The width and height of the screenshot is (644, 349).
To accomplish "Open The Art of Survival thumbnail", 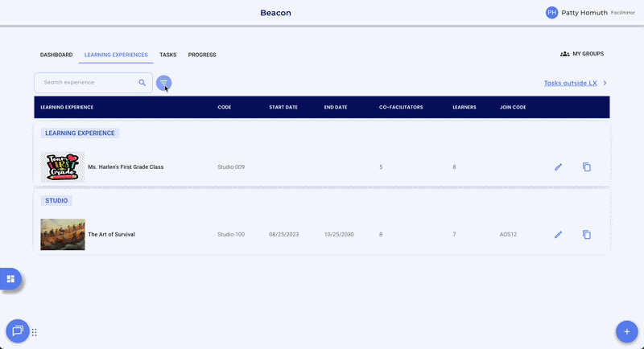I will 63,235.
